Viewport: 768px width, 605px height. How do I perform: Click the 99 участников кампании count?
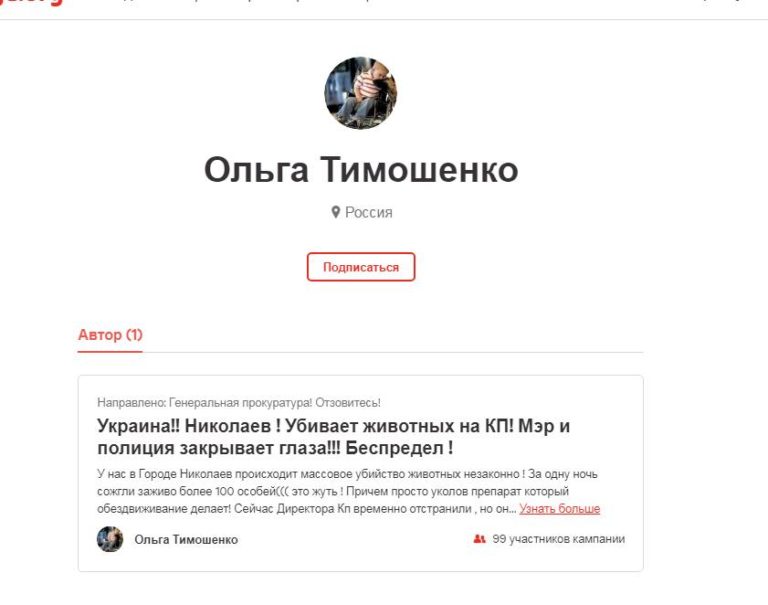(x=558, y=539)
